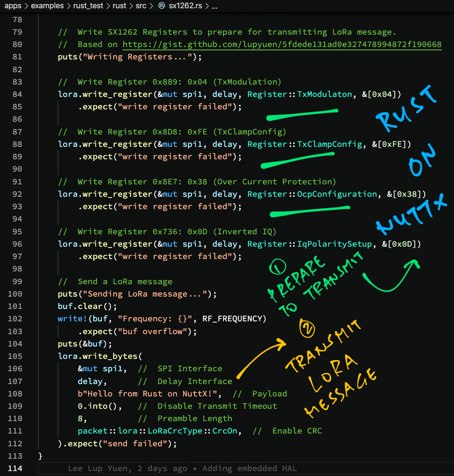454x476 pixels.
Task: Click the CrcOn enum value on line 111
Action: pos(225,431)
